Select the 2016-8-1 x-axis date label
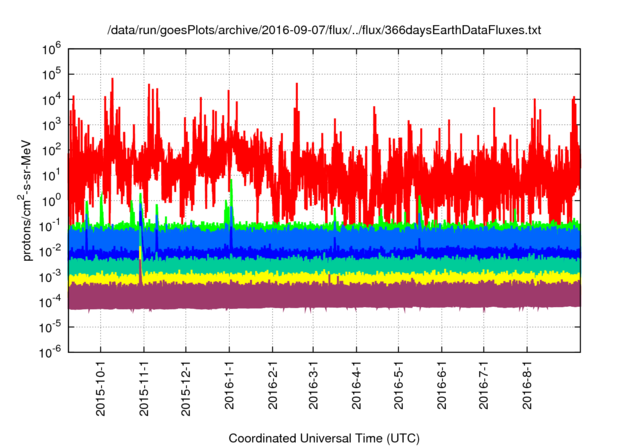The width and height of the screenshot is (640, 448). click(527, 385)
